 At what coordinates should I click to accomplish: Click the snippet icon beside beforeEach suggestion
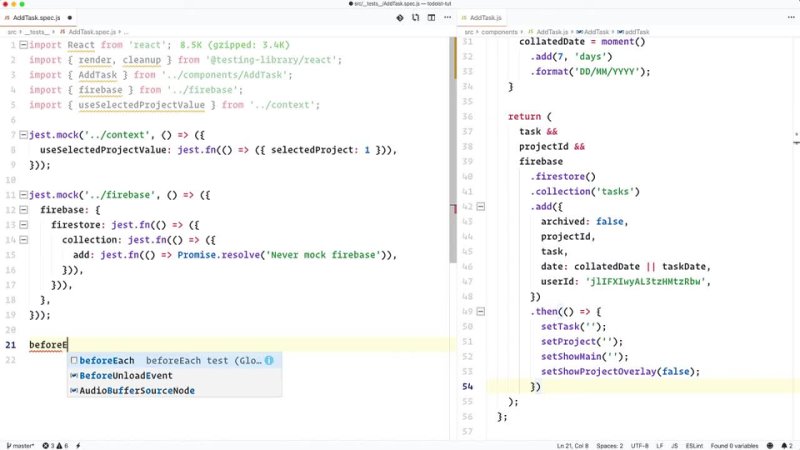click(74, 360)
